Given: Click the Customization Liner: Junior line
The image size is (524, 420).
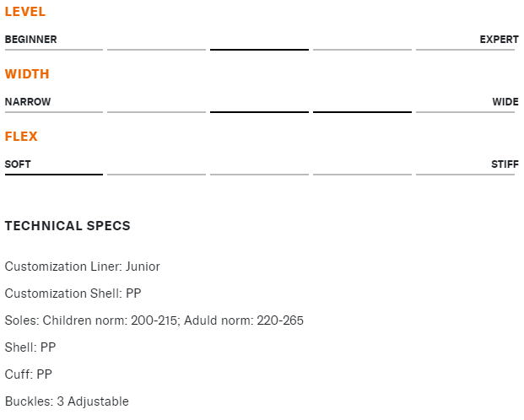Looking at the screenshot, I should click(x=82, y=267).
